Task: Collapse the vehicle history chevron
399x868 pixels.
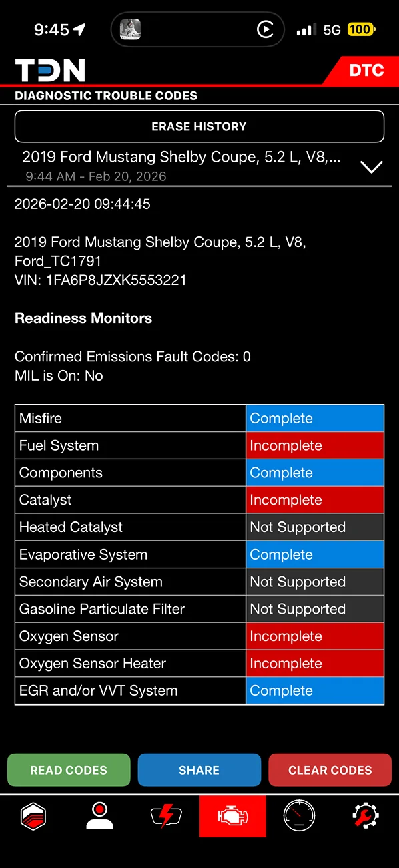Action: click(x=371, y=167)
